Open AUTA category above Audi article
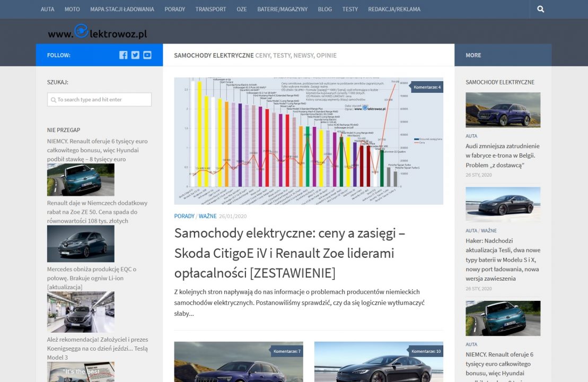Image resolution: width=588 pixels, height=382 pixels. (471, 136)
